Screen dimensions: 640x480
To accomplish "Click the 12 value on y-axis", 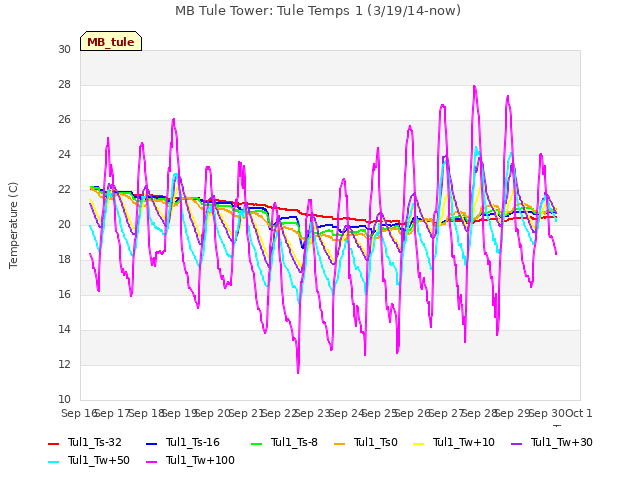I will click(64, 364).
